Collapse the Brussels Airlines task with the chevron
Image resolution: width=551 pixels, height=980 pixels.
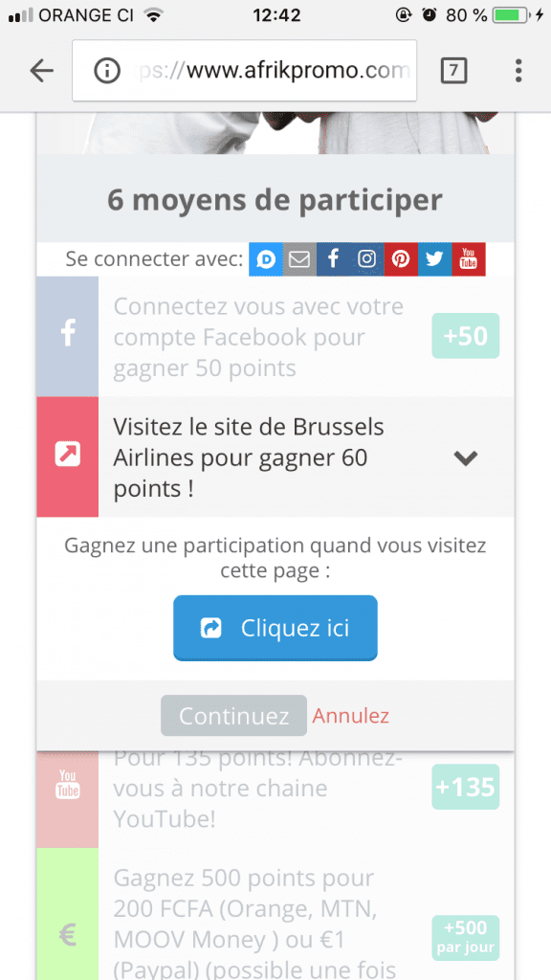click(466, 457)
